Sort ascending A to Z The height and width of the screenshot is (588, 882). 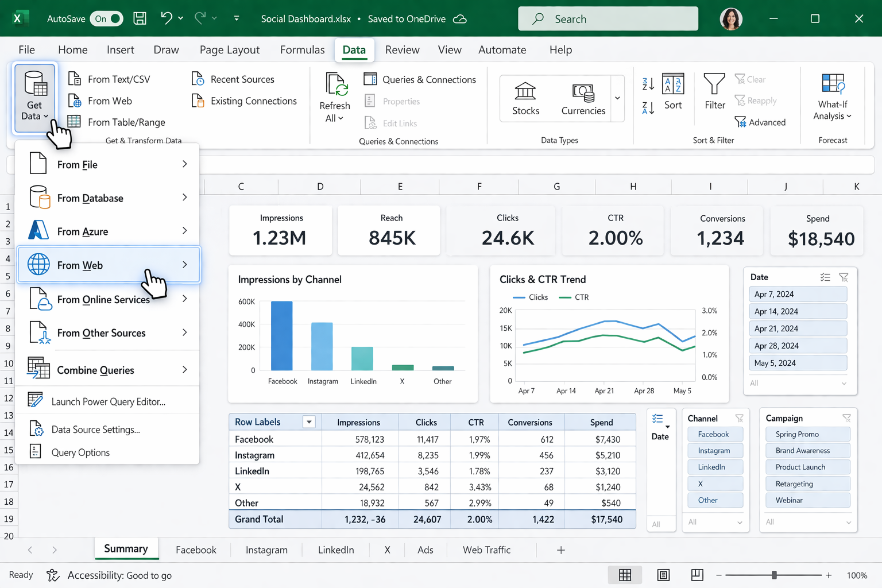pyautogui.click(x=648, y=84)
